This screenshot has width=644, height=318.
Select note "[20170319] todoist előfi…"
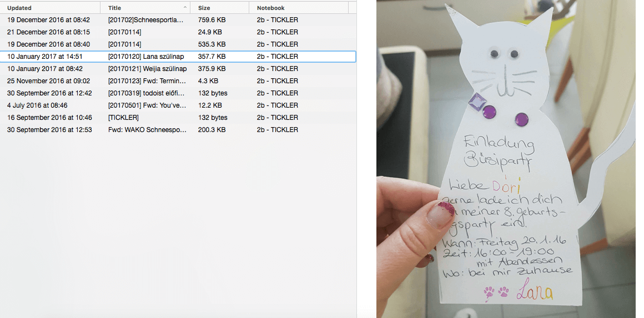146,93
